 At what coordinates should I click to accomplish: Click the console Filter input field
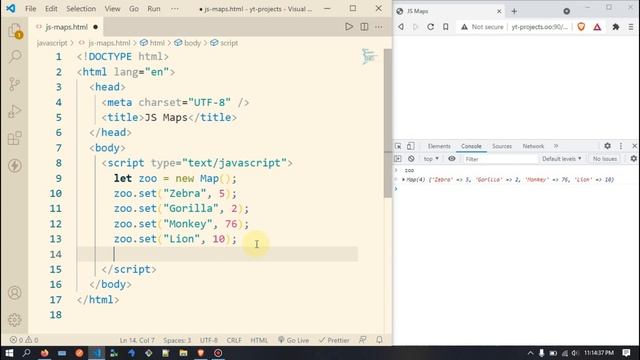tap(500, 159)
